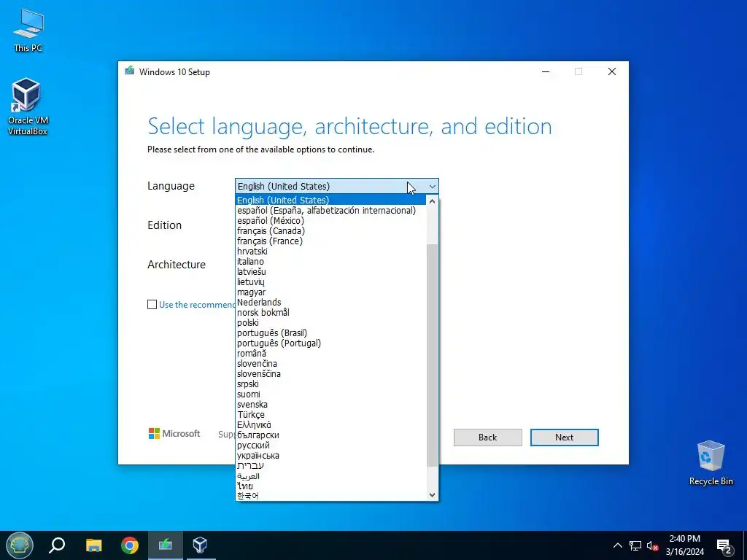Viewport: 747px width, 560px height.
Task: Click the Microsoft logo in Setup window
Action: coord(174,433)
